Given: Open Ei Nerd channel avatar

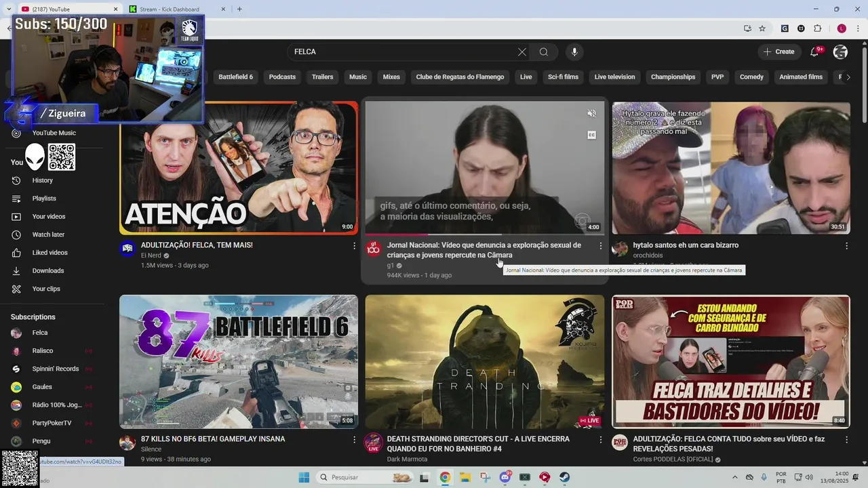Looking at the screenshot, I should coord(128,249).
